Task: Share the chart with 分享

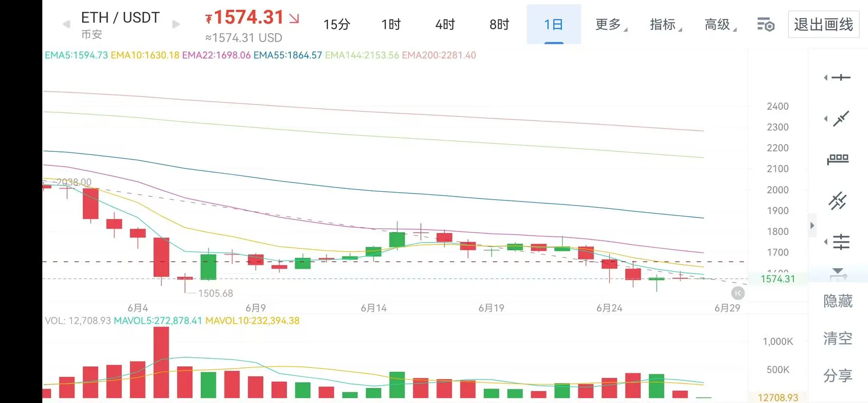Action: coord(838,375)
